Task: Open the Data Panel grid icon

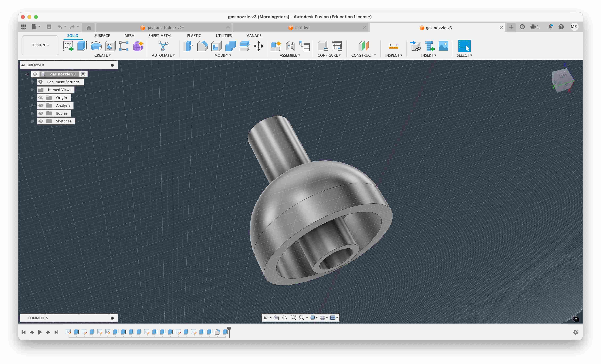Action: tap(24, 27)
